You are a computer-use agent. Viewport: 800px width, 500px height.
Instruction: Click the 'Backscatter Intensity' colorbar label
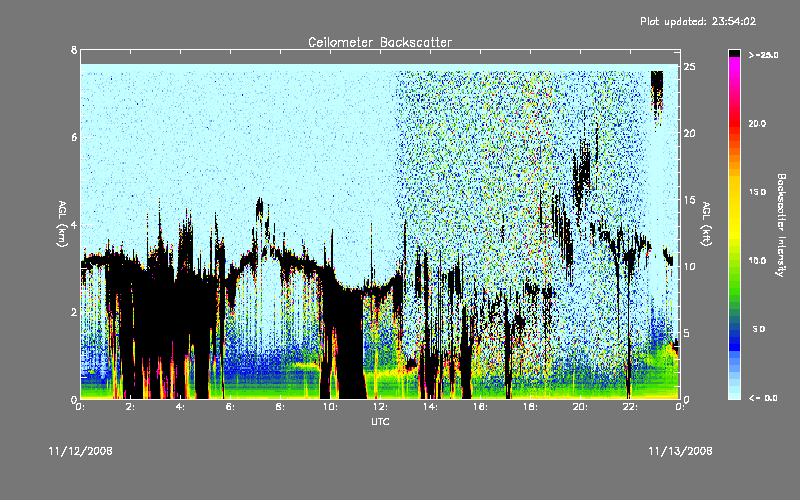pos(781,225)
